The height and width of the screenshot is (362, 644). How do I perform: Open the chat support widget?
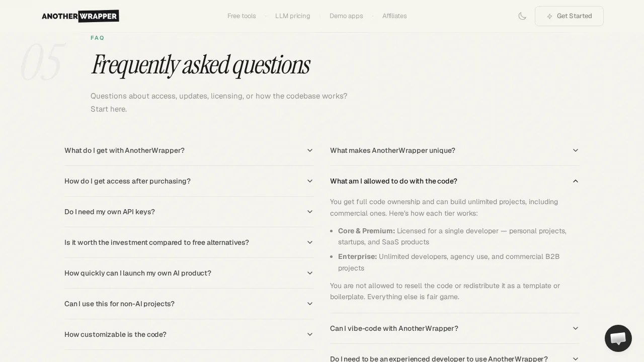pos(618,338)
